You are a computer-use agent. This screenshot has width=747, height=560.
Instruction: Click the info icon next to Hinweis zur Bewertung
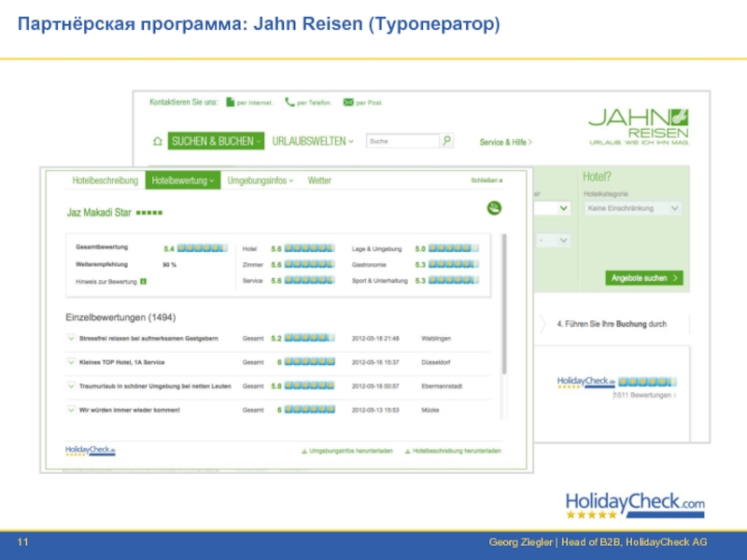click(144, 282)
